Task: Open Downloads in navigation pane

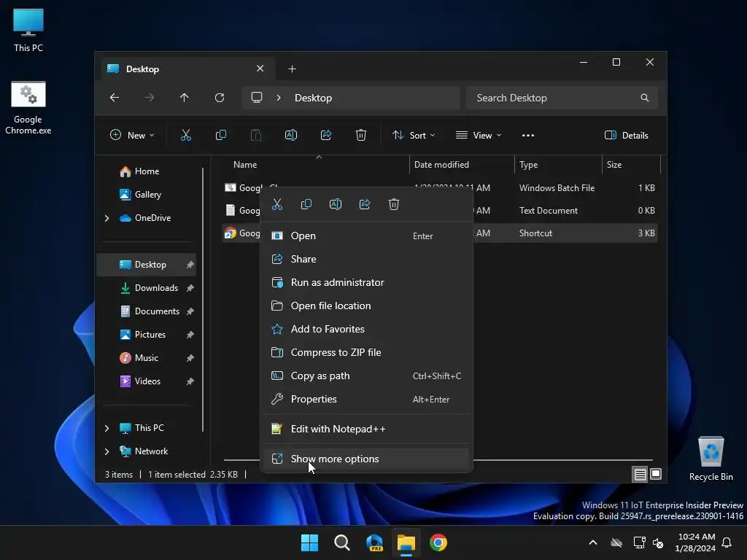Action: (x=147, y=288)
